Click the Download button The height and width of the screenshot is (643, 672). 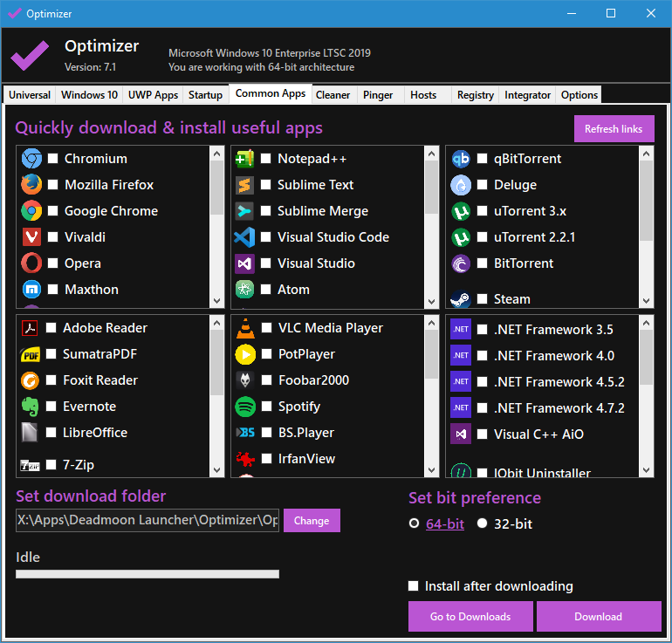pyautogui.click(x=599, y=617)
